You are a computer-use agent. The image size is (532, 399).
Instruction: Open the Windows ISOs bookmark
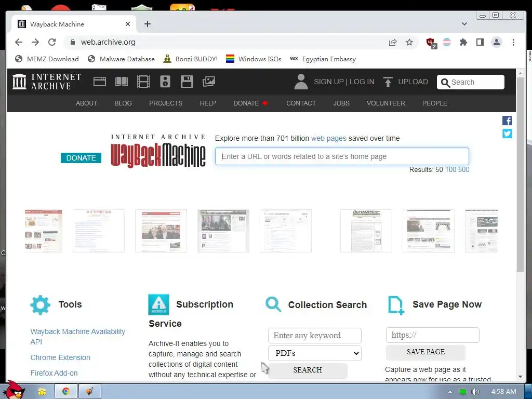coord(254,59)
